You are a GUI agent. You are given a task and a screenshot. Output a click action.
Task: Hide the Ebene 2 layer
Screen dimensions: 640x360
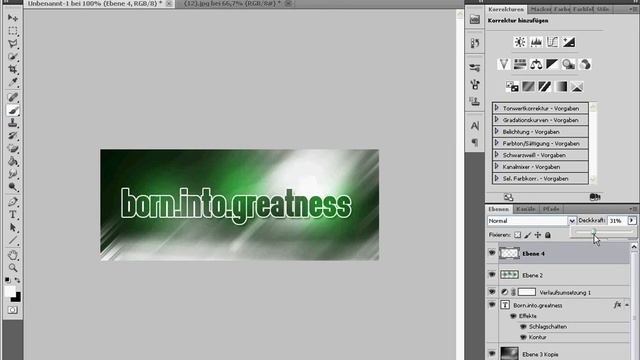pyautogui.click(x=492, y=275)
